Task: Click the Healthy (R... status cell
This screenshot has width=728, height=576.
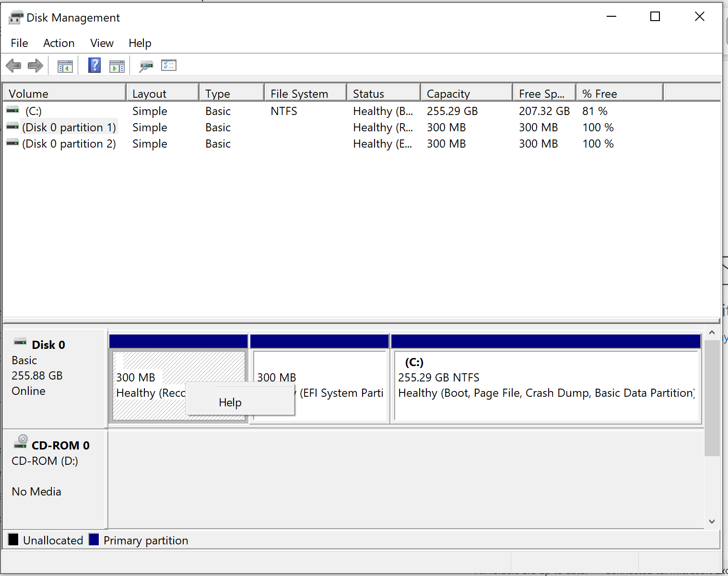Action: point(383,127)
